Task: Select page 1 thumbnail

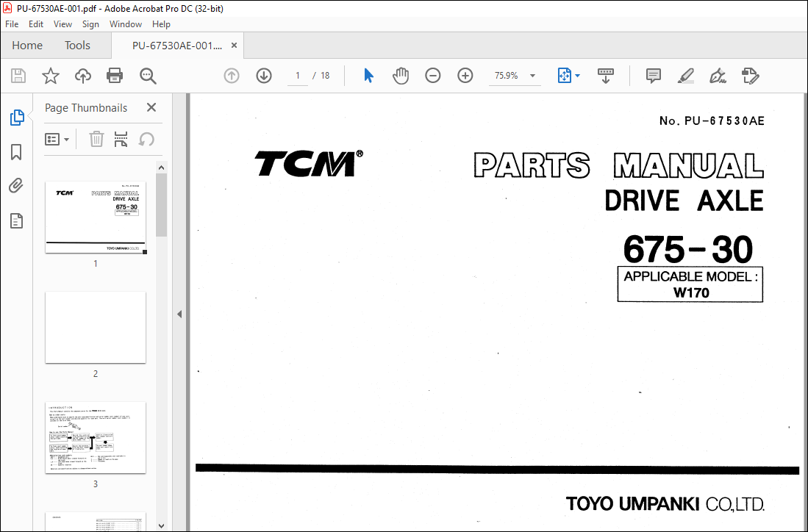Action: tap(96, 218)
